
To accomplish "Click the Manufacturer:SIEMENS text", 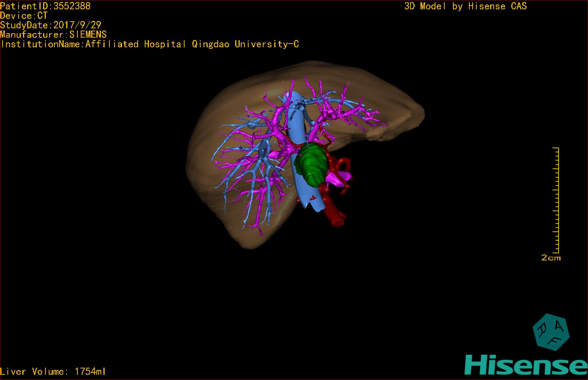I will [x=53, y=35].
